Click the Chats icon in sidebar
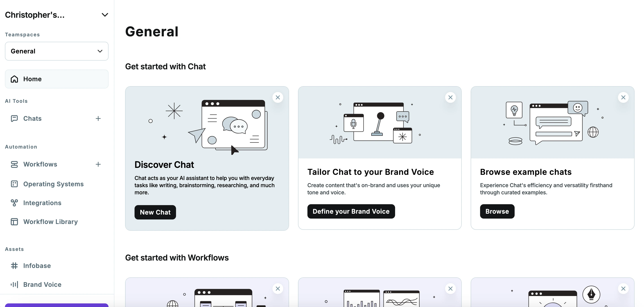The image size is (644, 307). (x=14, y=119)
